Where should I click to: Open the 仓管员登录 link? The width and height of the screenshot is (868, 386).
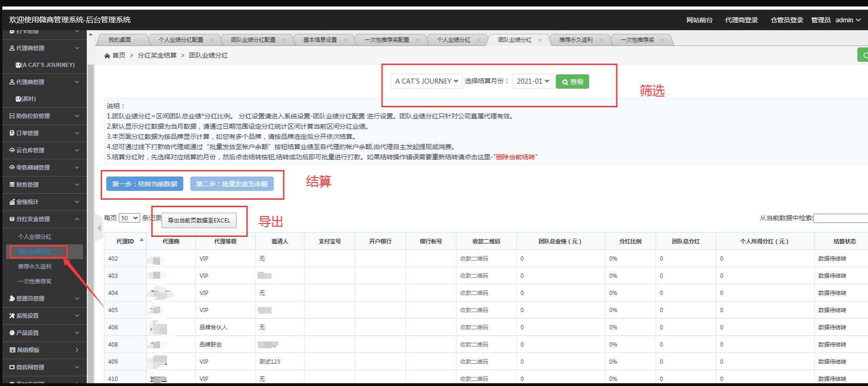coord(787,20)
